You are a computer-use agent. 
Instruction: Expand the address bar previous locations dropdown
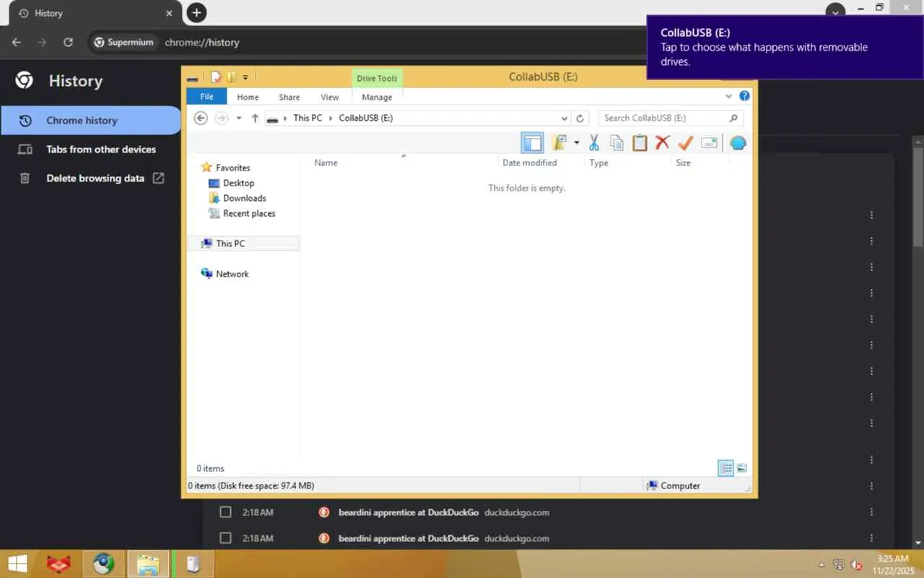click(x=564, y=118)
